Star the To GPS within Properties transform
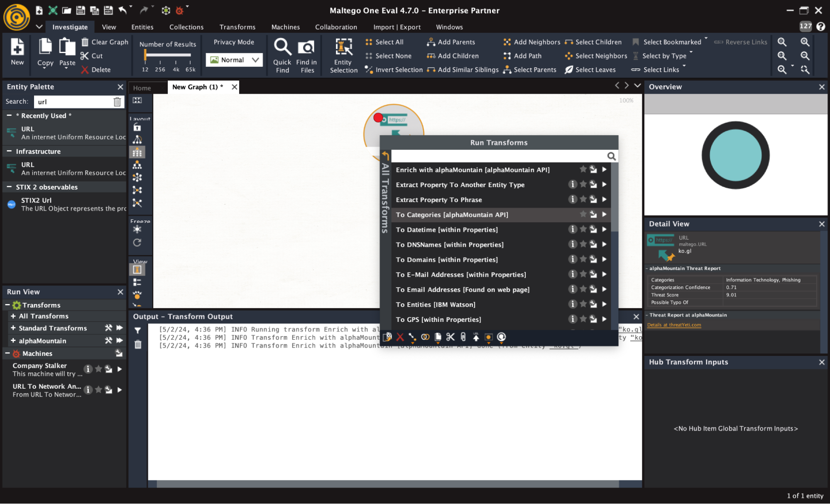The width and height of the screenshot is (830, 504). tap(583, 319)
